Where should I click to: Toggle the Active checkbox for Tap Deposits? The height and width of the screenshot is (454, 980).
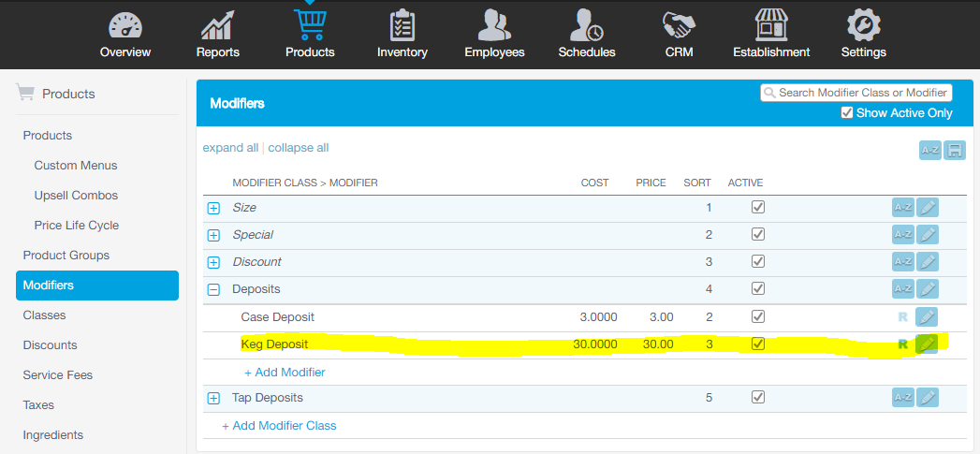[758, 397]
